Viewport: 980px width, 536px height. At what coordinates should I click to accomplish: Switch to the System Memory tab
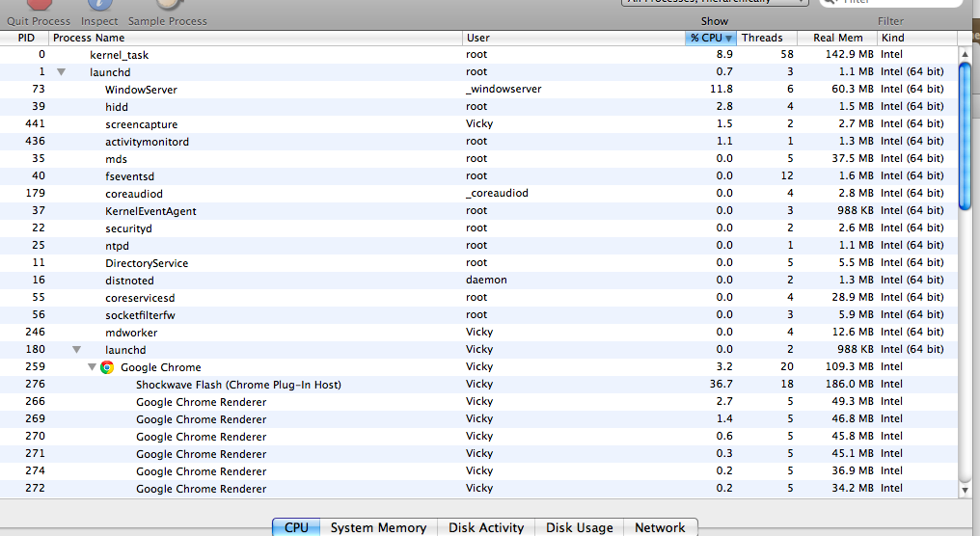(x=378, y=527)
